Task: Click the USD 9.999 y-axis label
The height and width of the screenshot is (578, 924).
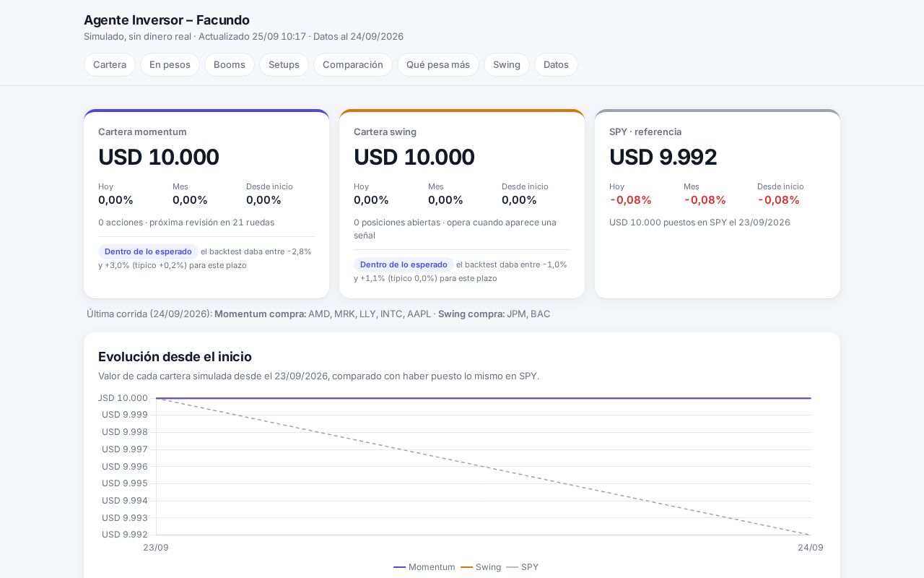Action: [x=125, y=415]
